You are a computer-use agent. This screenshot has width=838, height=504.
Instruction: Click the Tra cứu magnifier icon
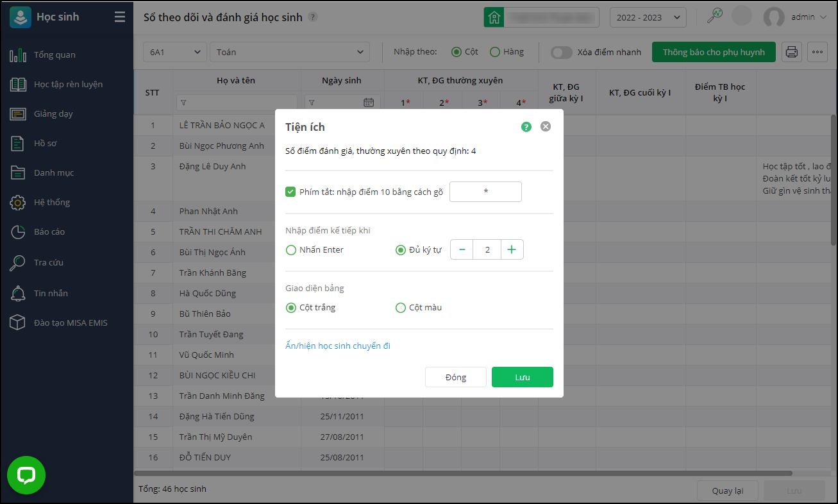point(18,263)
